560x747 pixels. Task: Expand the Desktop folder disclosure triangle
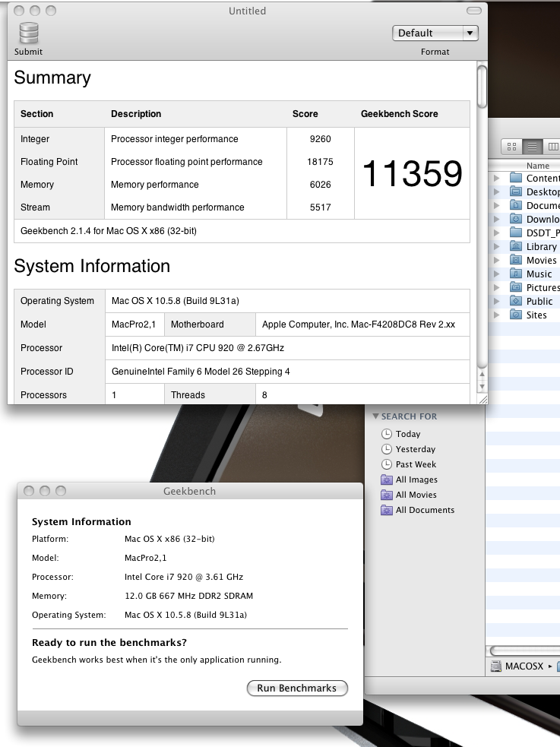(497, 191)
